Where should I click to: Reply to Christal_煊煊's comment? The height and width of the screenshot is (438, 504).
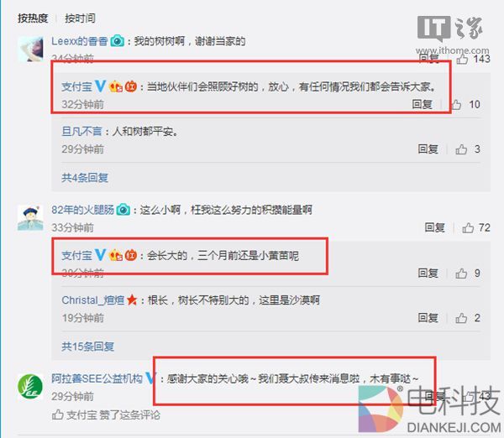coord(428,318)
